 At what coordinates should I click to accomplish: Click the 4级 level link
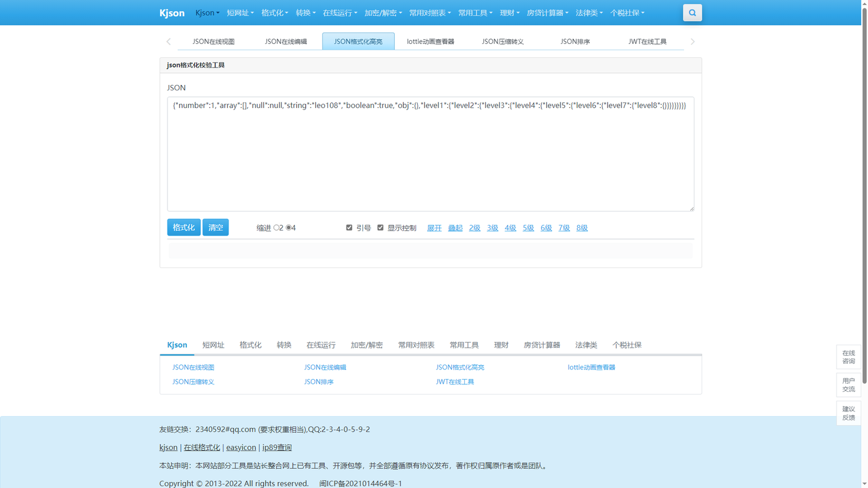tap(511, 228)
